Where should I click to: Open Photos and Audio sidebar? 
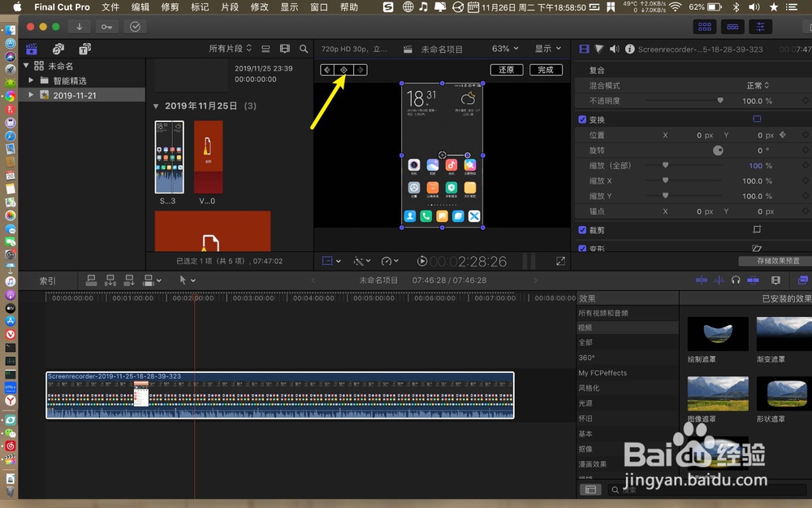point(58,49)
